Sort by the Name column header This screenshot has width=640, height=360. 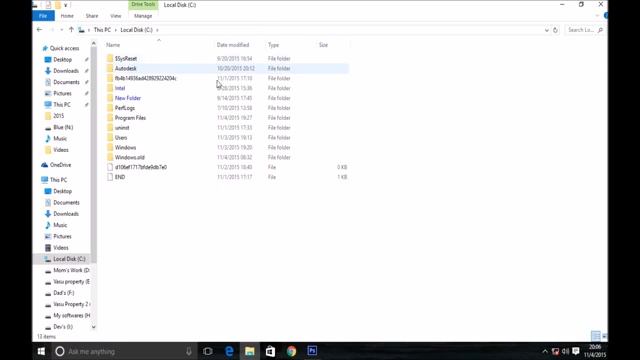coord(113,45)
